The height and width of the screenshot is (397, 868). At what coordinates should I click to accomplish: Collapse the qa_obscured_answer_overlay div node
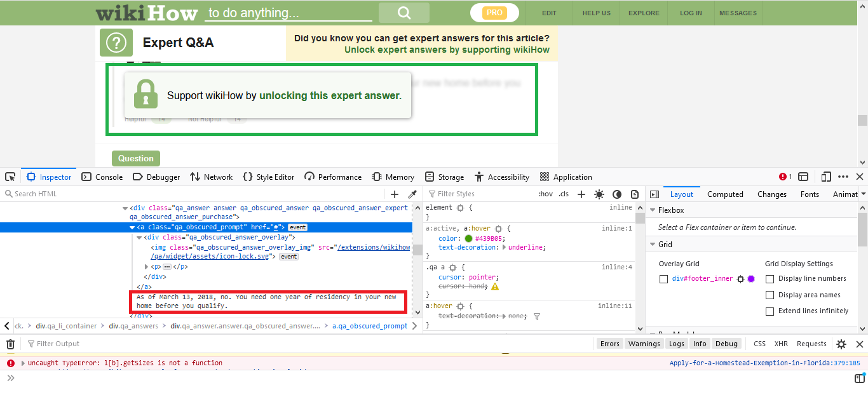139,237
